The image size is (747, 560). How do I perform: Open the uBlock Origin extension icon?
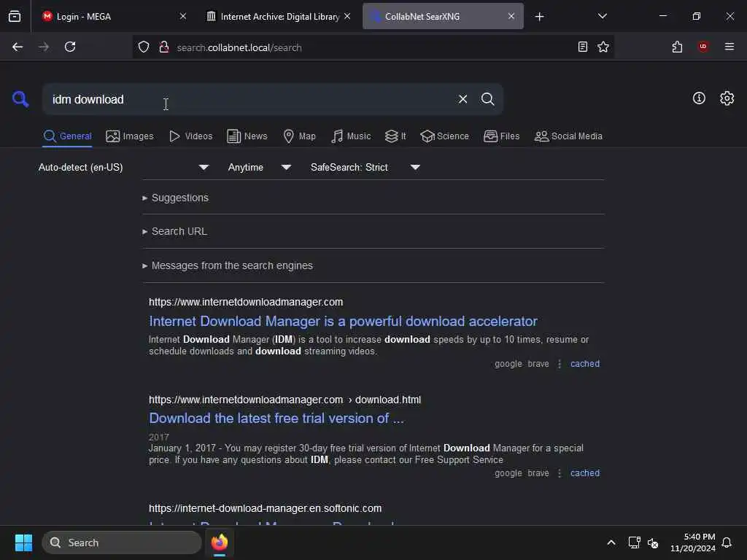click(703, 46)
